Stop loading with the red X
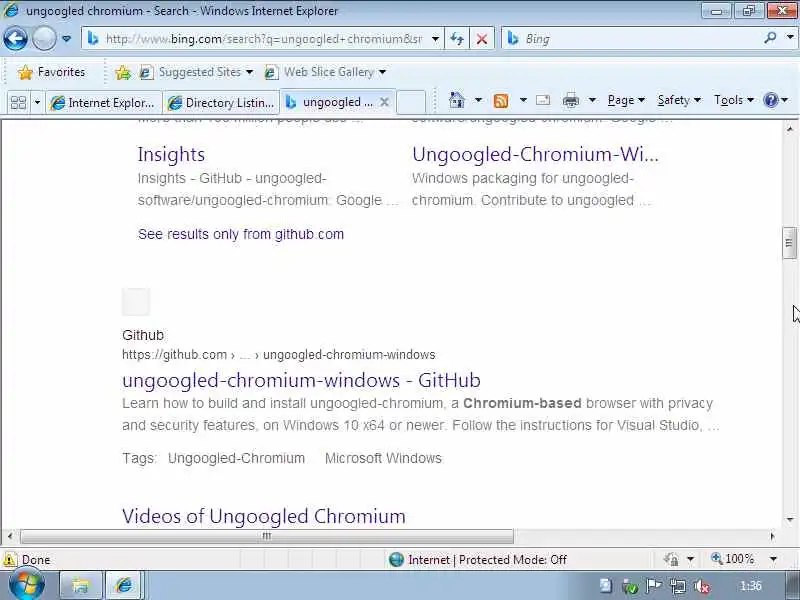The height and width of the screenshot is (600, 800). [482, 39]
